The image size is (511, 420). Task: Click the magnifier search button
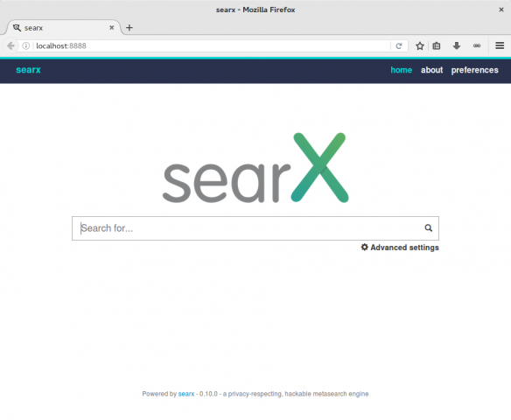[428, 228]
